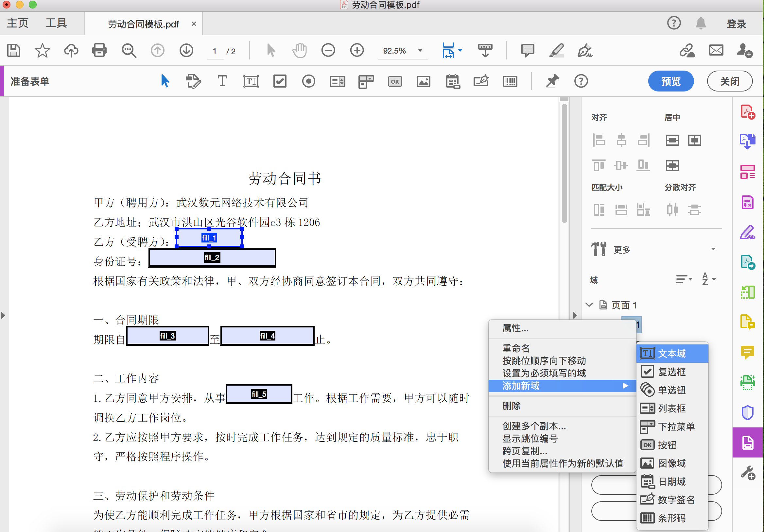This screenshot has width=764, height=532.
Task: Click the blue 预览 button
Action: [x=670, y=81]
